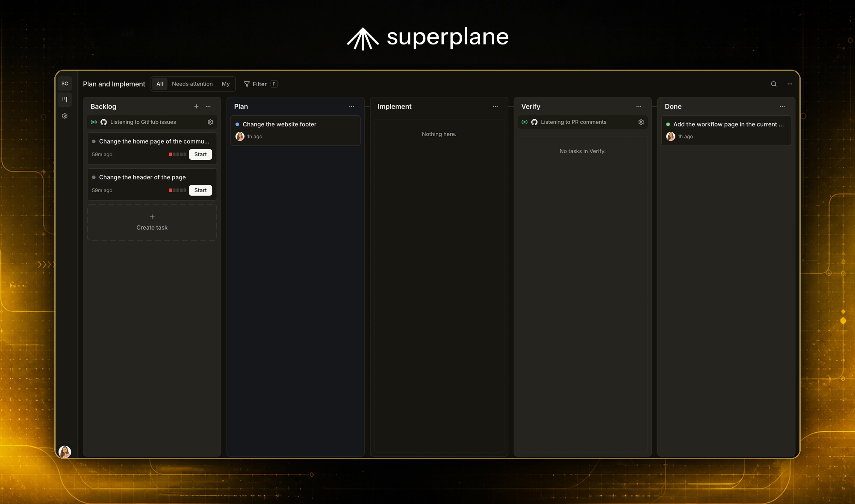This screenshot has height=504, width=855.
Task: Click priority bar on header task
Action: tap(178, 190)
